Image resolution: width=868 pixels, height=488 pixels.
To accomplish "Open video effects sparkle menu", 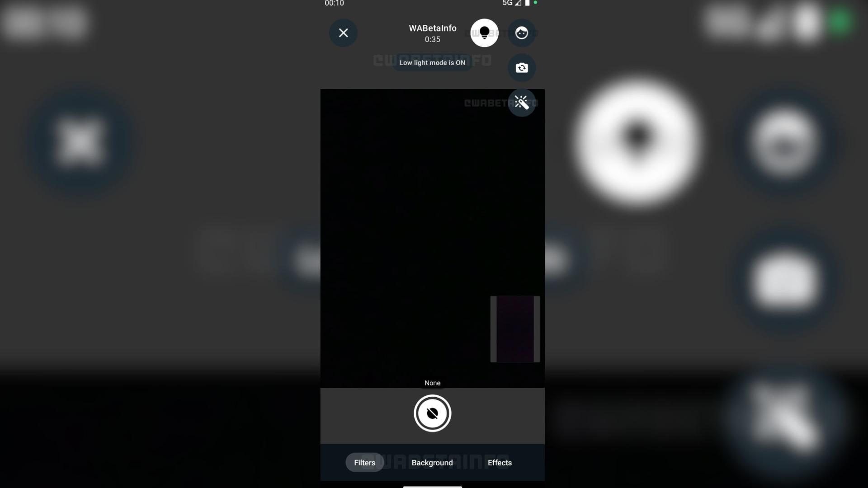I will (520, 103).
